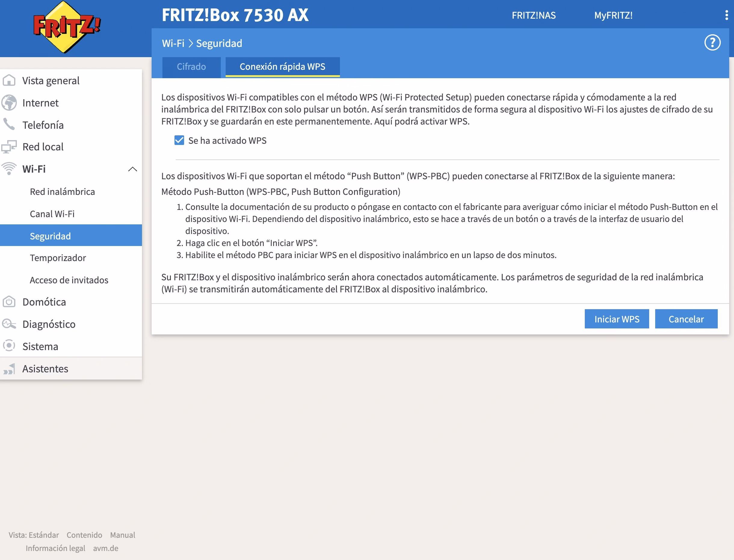Open the Internet menu entry
The height and width of the screenshot is (560, 734).
pyautogui.click(x=40, y=103)
